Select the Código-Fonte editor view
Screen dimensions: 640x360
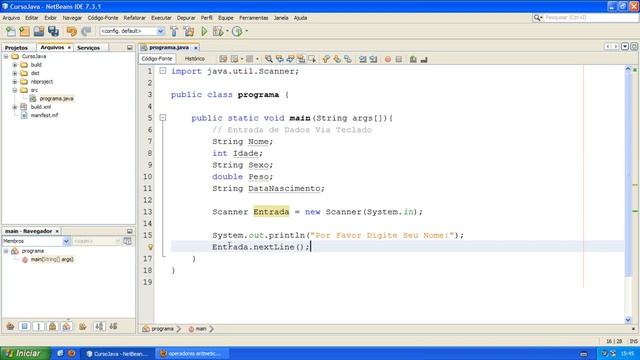coord(157,59)
